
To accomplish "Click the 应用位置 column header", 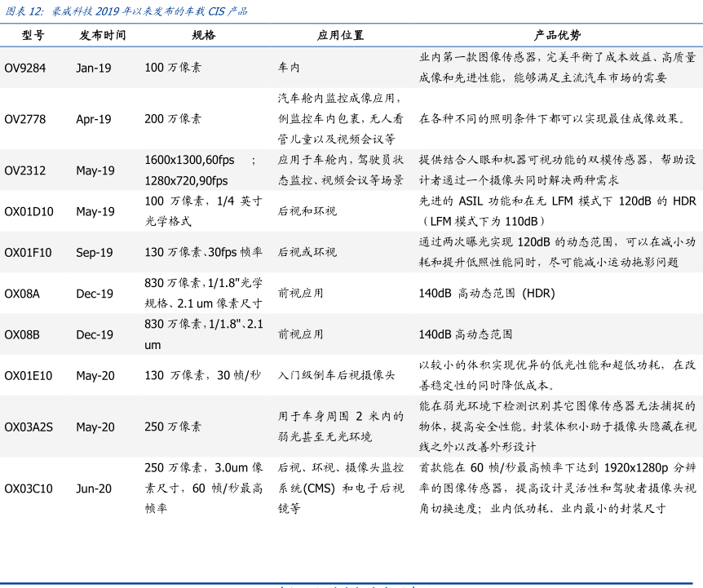I will point(341,36).
